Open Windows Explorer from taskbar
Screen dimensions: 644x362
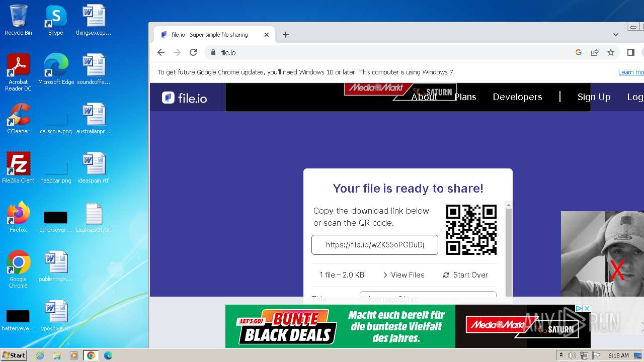click(57, 355)
